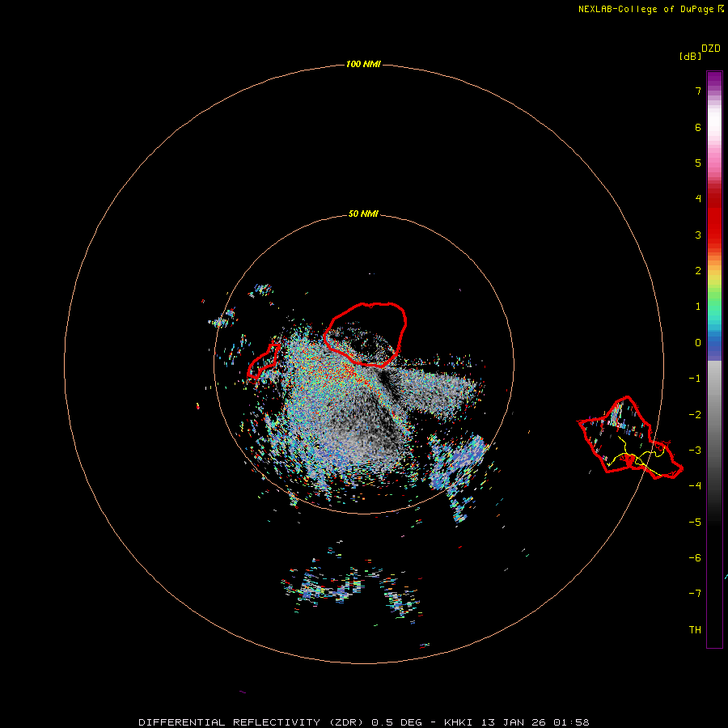Click the 100 NMI range ring label
The width and height of the screenshot is (728, 728).
363,64
